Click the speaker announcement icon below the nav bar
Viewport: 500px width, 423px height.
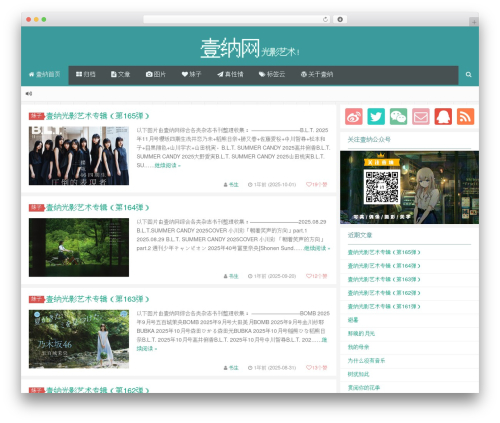pos(29,94)
